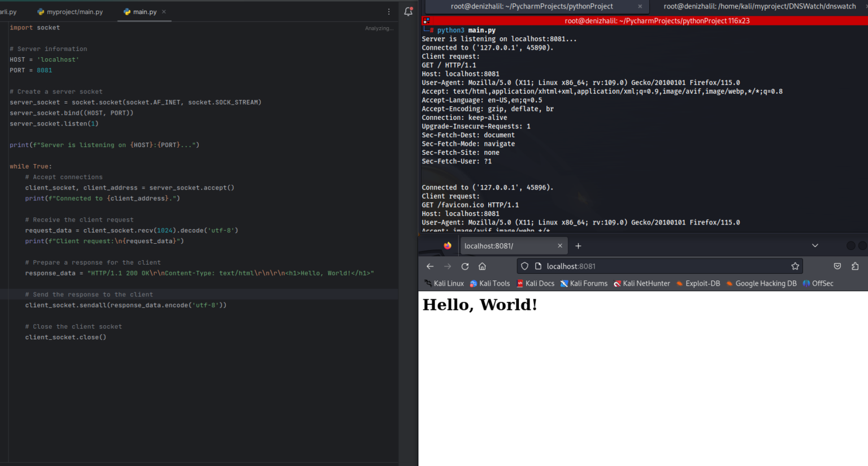Click the back navigation arrow in Firefox
Image resolution: width=868 pixels, height=466 pixels.
tap(429, 266)
